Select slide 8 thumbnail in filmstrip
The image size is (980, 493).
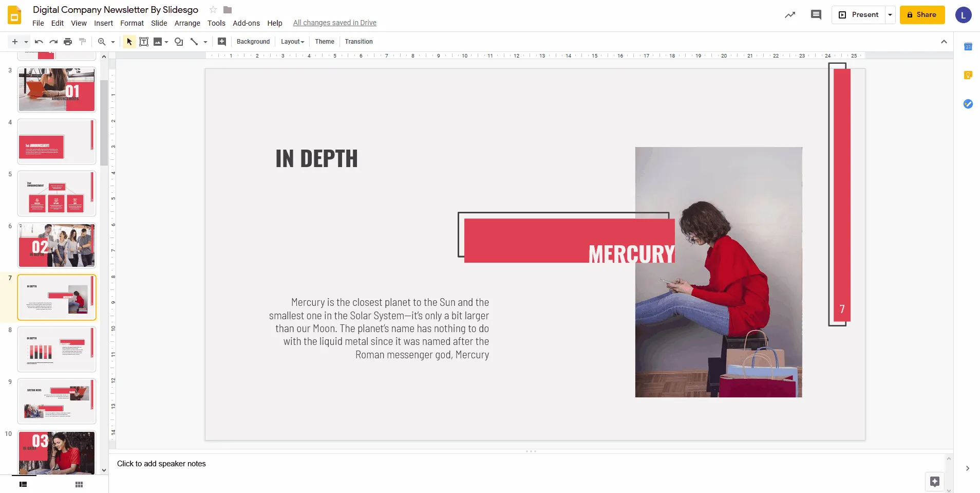click(x=56, y=349)
